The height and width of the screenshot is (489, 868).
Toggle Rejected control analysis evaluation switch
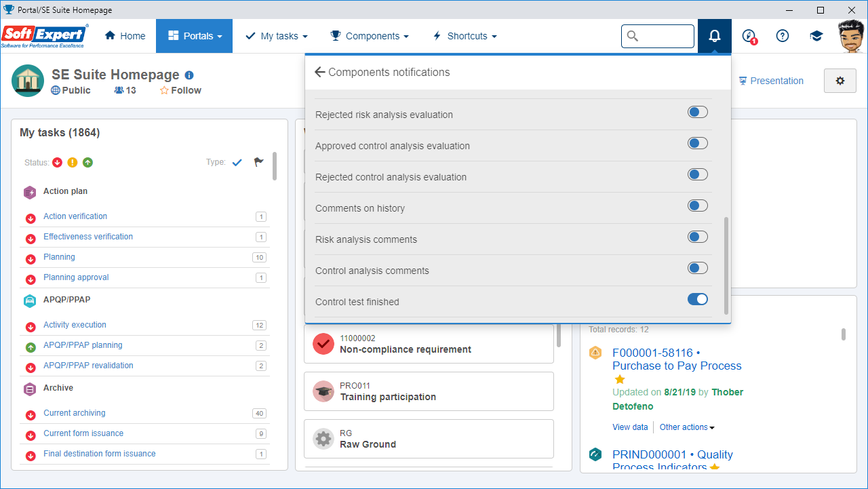coord(698,174)
